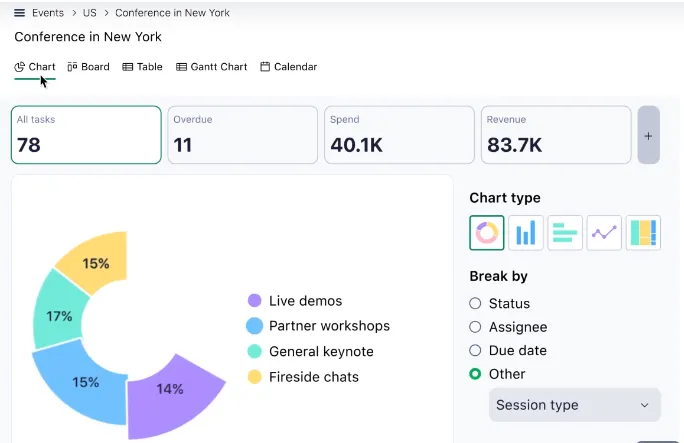
Task: Select the horizontal bar chart icon
Action: point(565,233)
